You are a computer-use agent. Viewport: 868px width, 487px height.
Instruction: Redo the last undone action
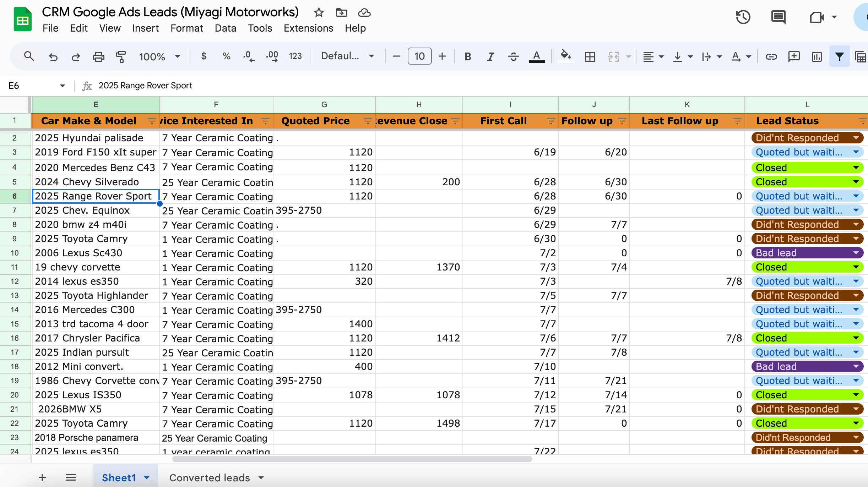(76, 56)
